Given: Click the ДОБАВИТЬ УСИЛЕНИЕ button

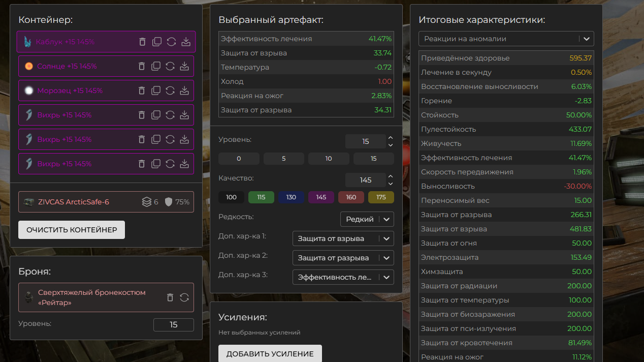Looking at the screenshot, I should tap(270, 354).
